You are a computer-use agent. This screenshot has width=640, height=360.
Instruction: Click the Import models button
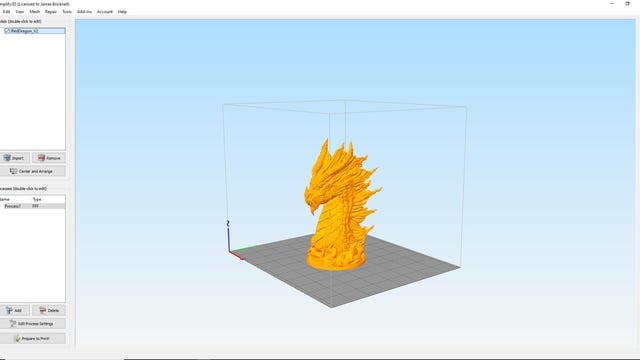coord(14,158)
